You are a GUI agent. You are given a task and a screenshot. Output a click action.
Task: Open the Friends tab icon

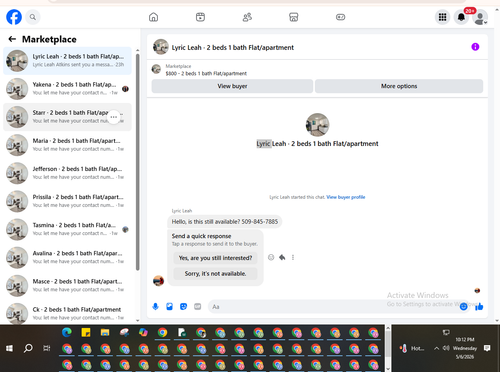[x=247, y=17]
